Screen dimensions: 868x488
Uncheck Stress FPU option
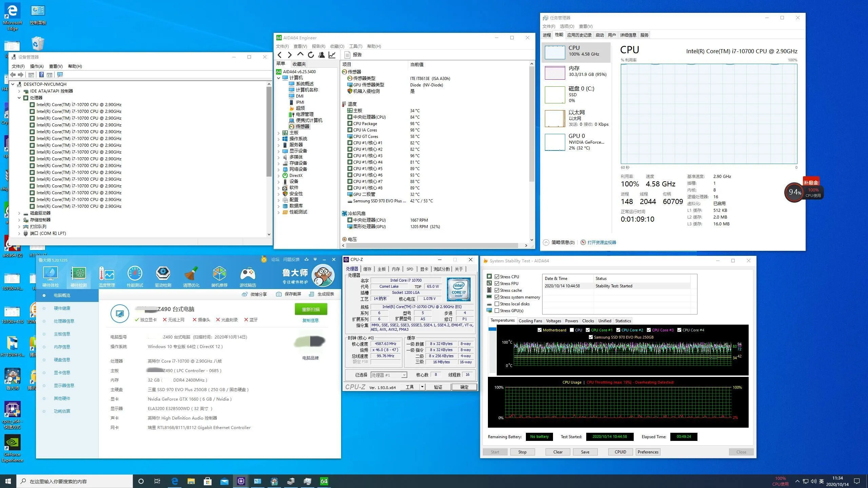[x=497, y=284]
